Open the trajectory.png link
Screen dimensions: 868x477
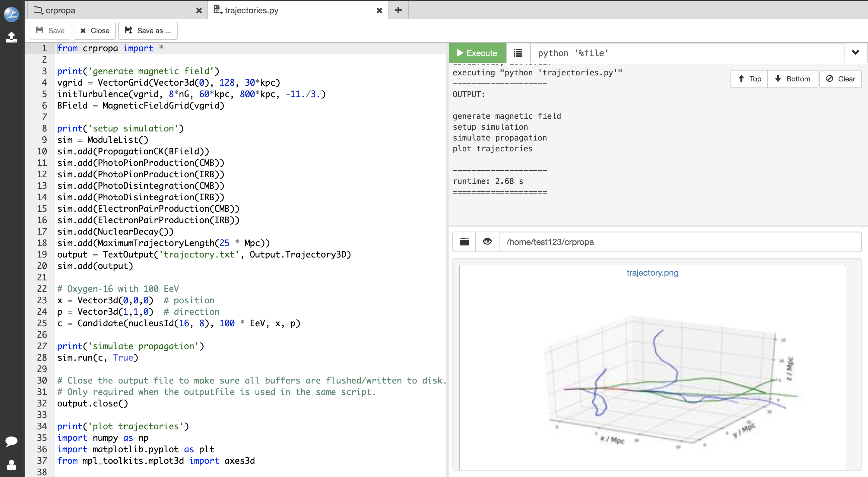(652, 273)
